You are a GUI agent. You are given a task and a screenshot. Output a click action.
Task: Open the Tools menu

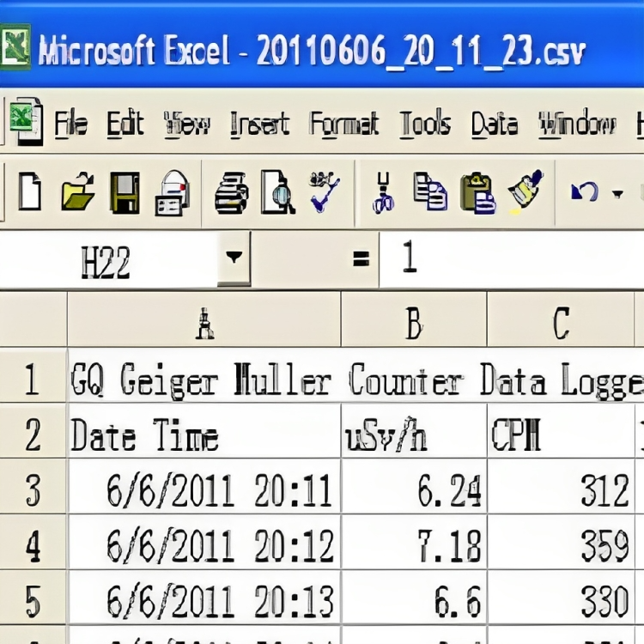coord(425,123)
